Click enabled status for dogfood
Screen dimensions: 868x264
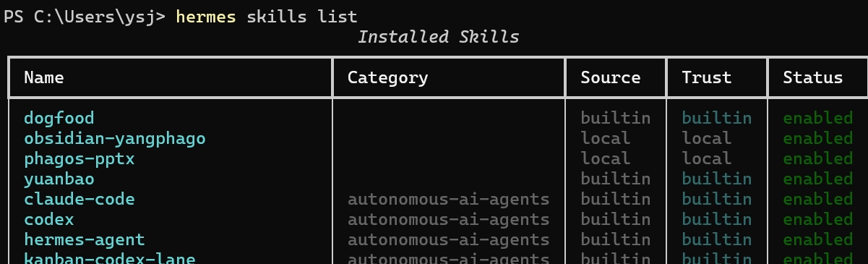pyautogui.click(x=818, y=118)
